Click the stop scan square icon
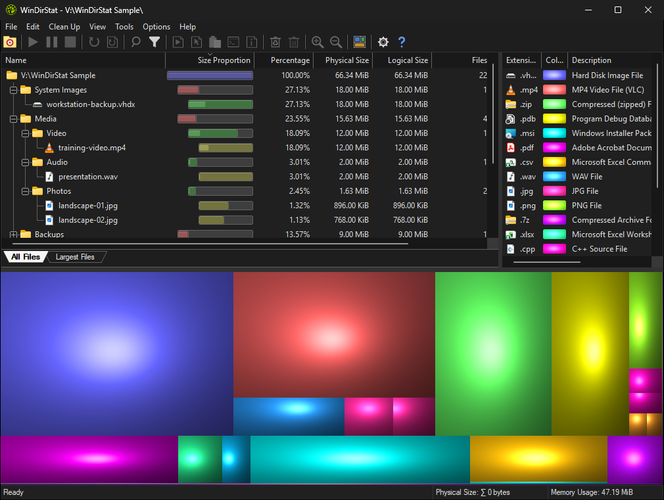664x500 pixels. click(x=70, y=42)
